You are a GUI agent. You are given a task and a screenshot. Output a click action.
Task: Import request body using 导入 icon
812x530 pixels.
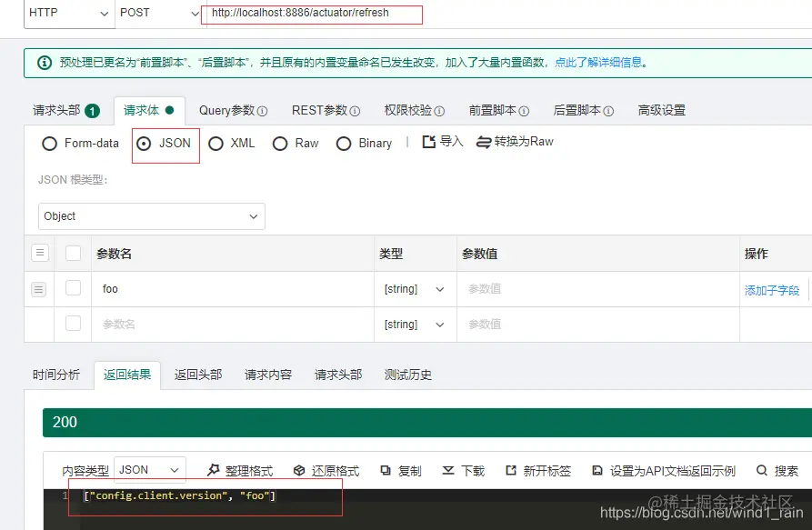pos(443,144)
